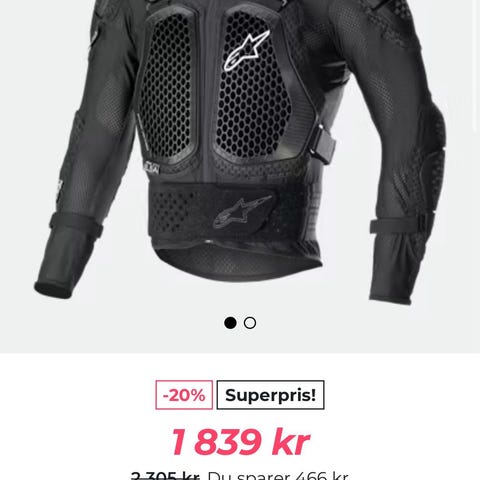480x480 pixels.
Task: Switch to second product image dot
Action: [250, 323]
